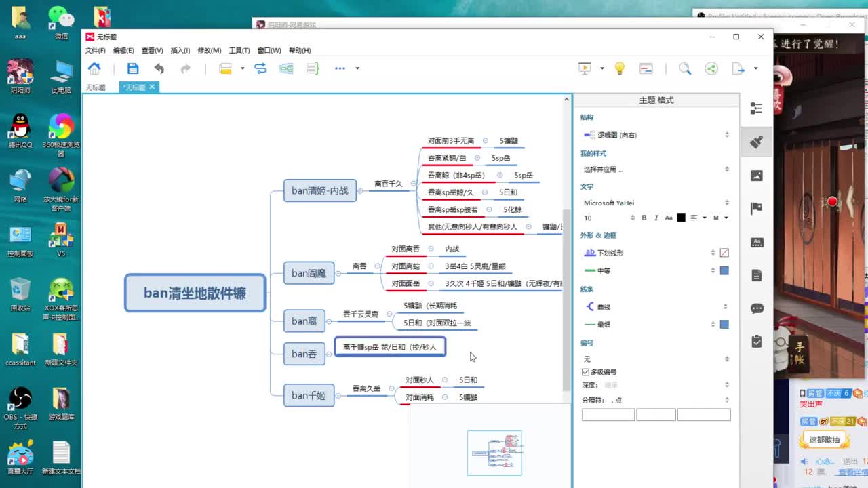Switch to the first 无标题 tab

point(96,87)
